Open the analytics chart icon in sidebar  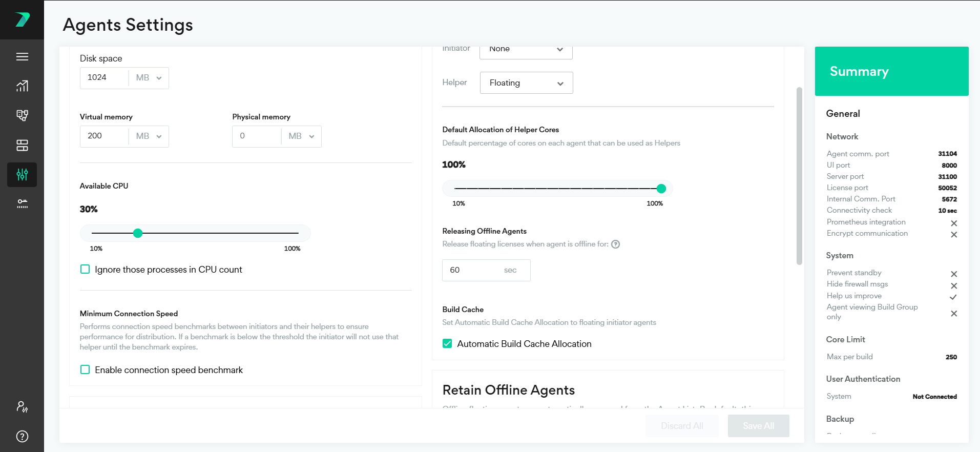point(22,86)
